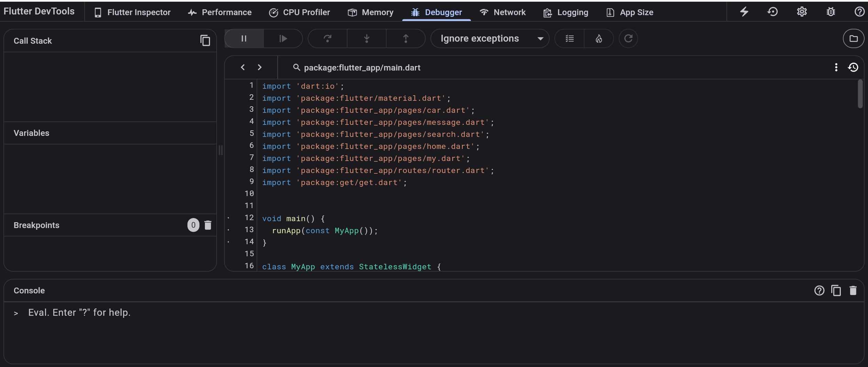Trigger hot reload lightning icon

[x=744, y=12]
